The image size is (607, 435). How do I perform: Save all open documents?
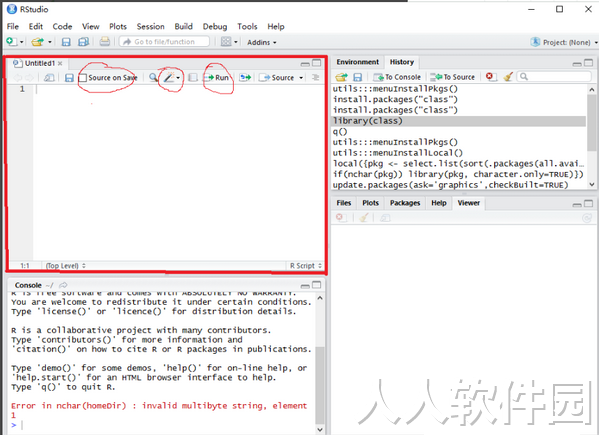point(83,41)
